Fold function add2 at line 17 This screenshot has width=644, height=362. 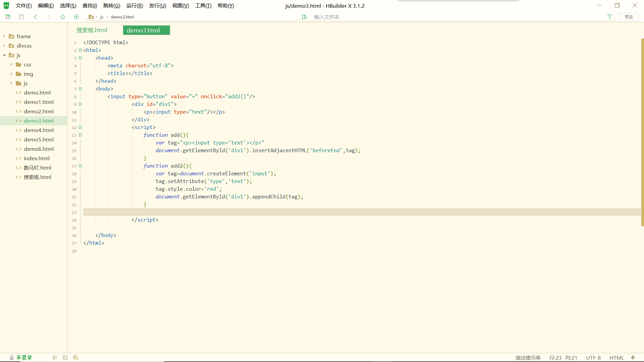click(x=80, y=166)
